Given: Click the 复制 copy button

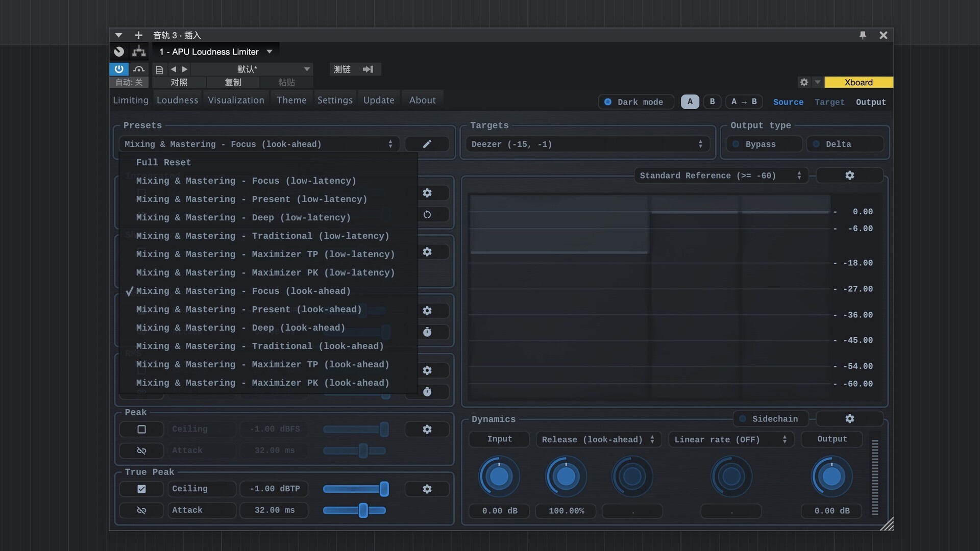Looking at the screenshot, I should [233, 82].
